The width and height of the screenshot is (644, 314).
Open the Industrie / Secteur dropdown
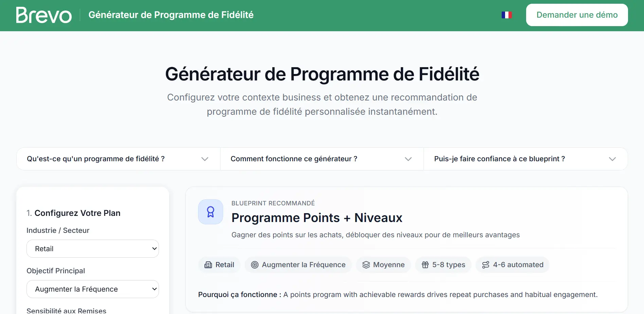tap(92, 248)
